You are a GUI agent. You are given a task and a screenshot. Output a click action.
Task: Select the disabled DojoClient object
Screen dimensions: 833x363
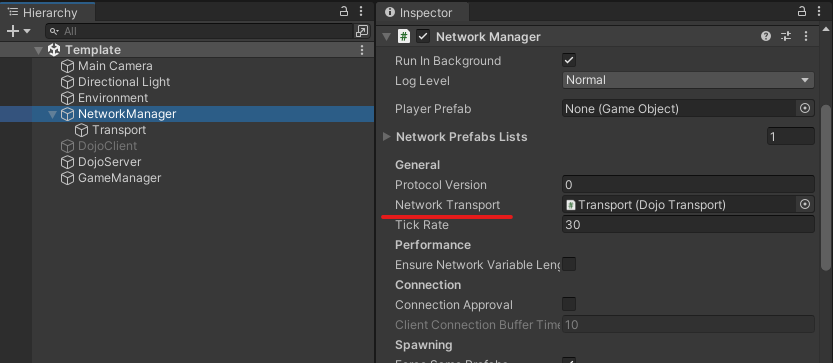pyautogui.click(x=107, y=146)
